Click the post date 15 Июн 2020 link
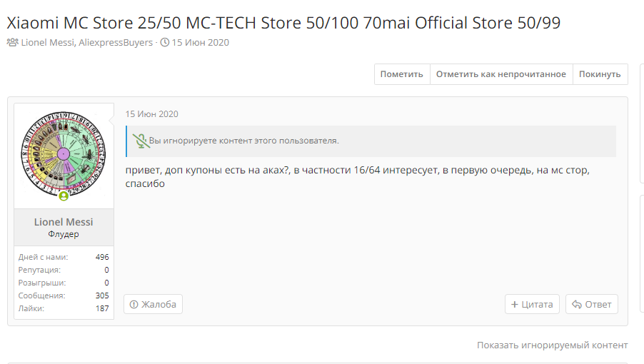Viewport: 644px width, 364px height. click(x=152, y=114)
